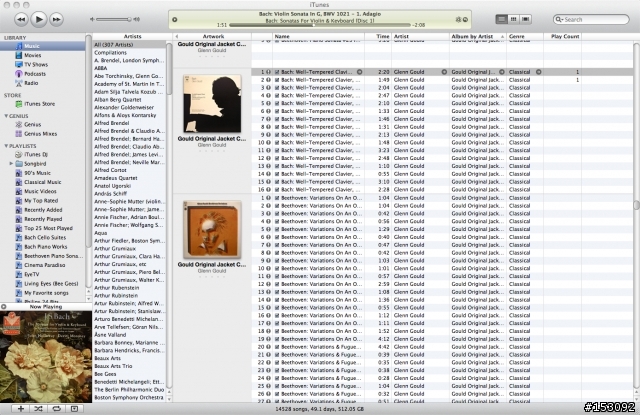Select the iTunes DJ playlist
This screenshot has height=415, width=640.
click(x=36, y=154)
